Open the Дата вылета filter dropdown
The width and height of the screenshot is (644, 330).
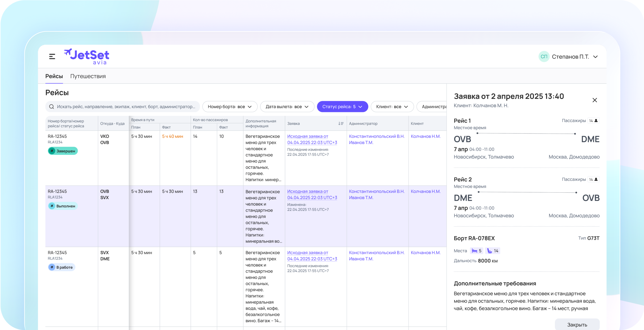point(287,107)
